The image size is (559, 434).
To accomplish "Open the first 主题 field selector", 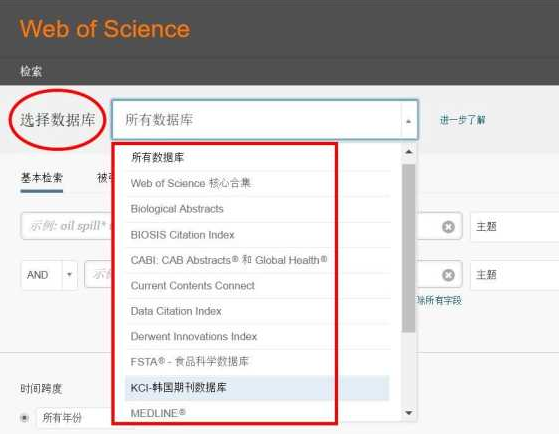I will coord(514,226).
